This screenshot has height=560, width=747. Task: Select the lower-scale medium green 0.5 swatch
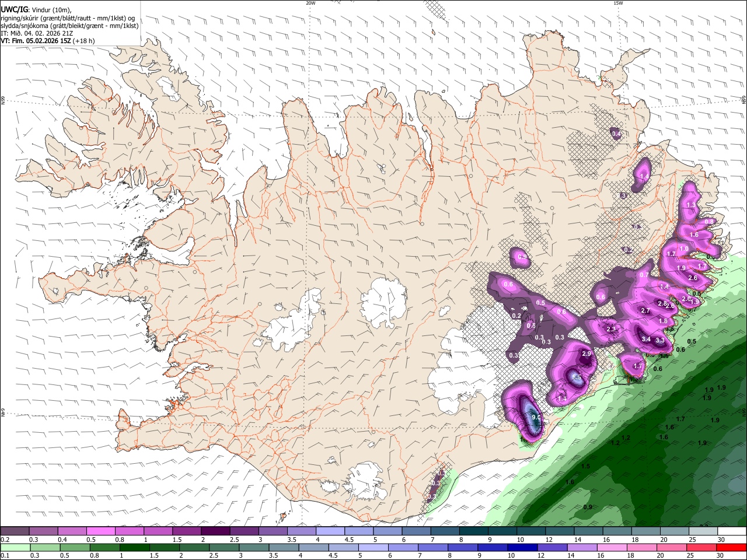point(75,548)
